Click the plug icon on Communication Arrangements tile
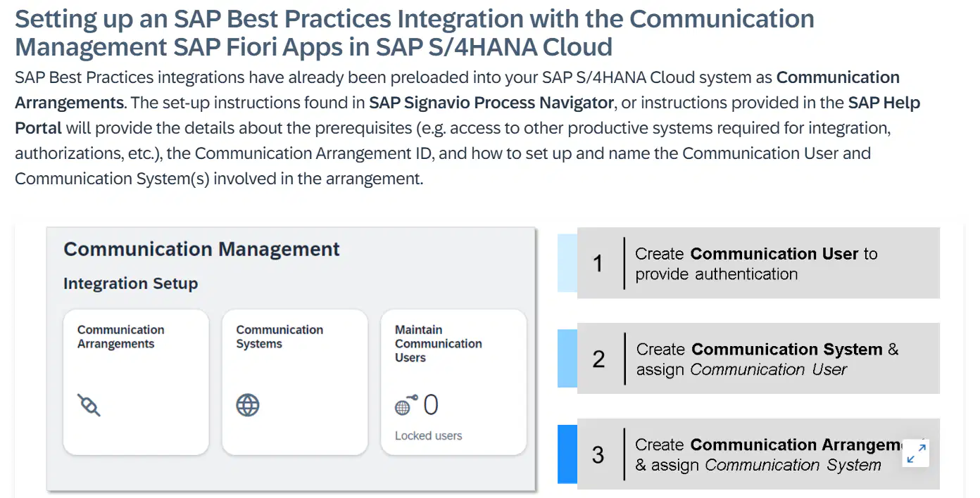Viewport: 980px width, 498px height. pyautogui.click(x=89, y=405)
